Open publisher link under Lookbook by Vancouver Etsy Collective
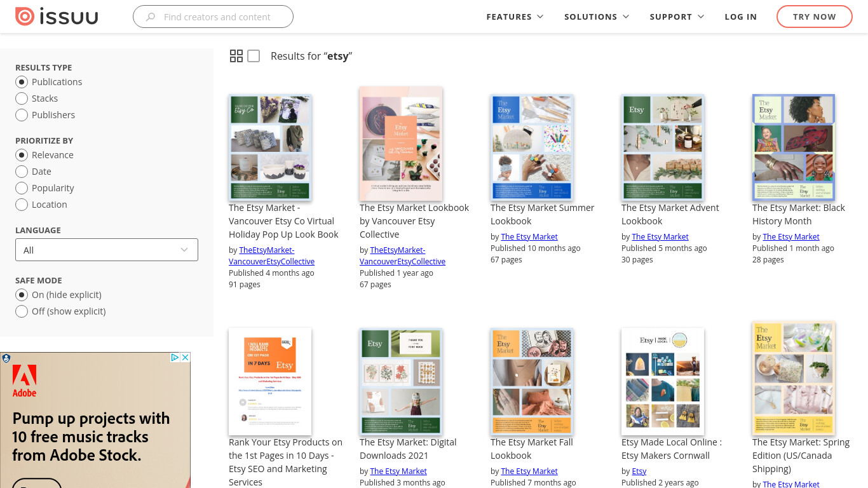This screenshot has height=488, width=868. (403, 255)
